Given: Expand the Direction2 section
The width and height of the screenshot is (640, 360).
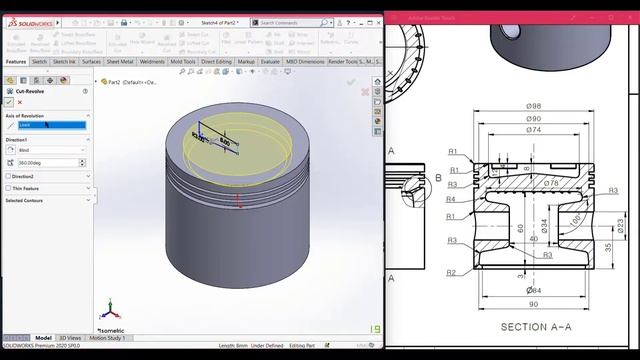Looking at the screenshot, I should (88, 176).
